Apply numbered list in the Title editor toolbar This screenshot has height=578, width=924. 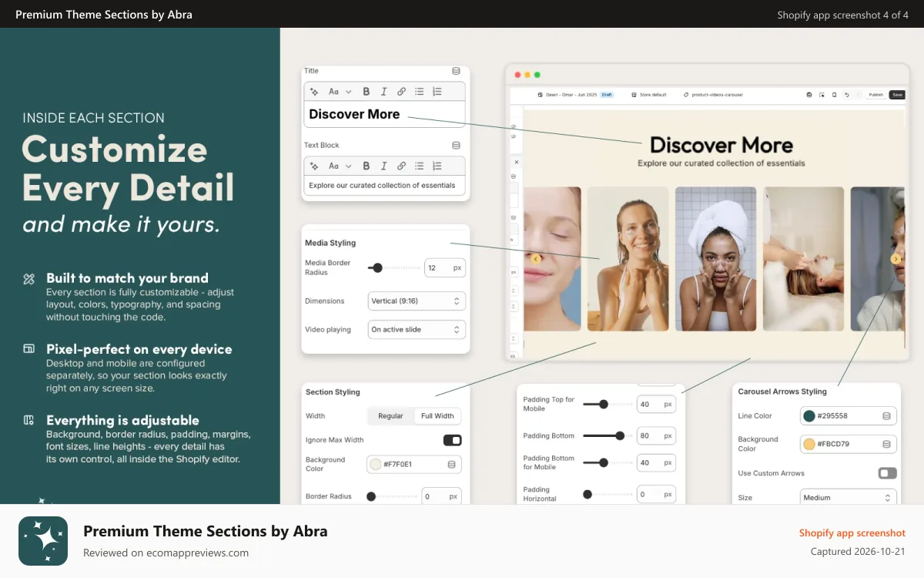(x=437, y=91)
